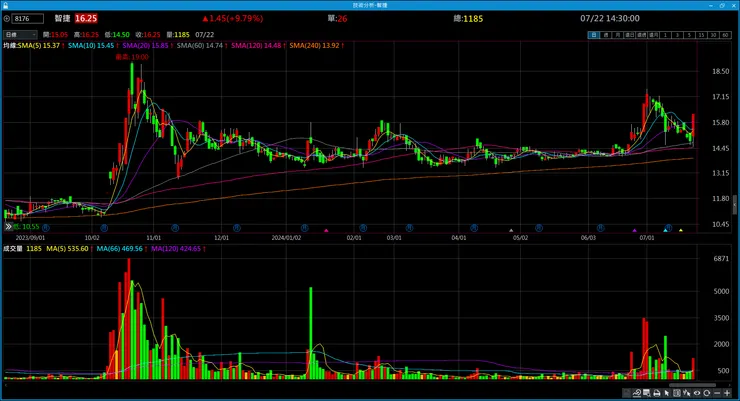Click the circled event icon near 04/01
Viewport: 740px width, 401px height.
[474, 228]
